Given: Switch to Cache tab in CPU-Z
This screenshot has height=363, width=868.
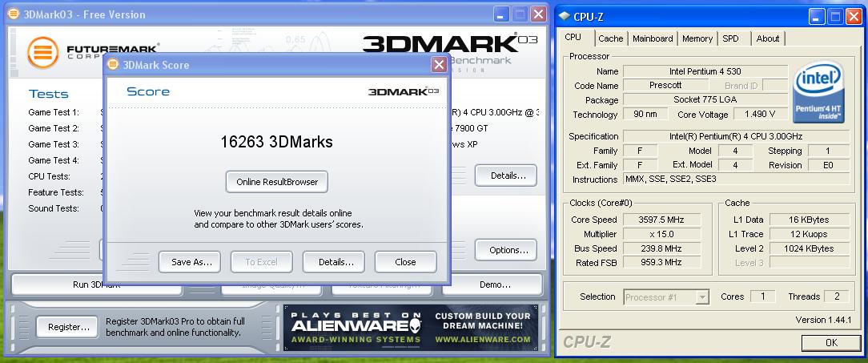Looking at the screenshot, I should (x=611, y=38).
